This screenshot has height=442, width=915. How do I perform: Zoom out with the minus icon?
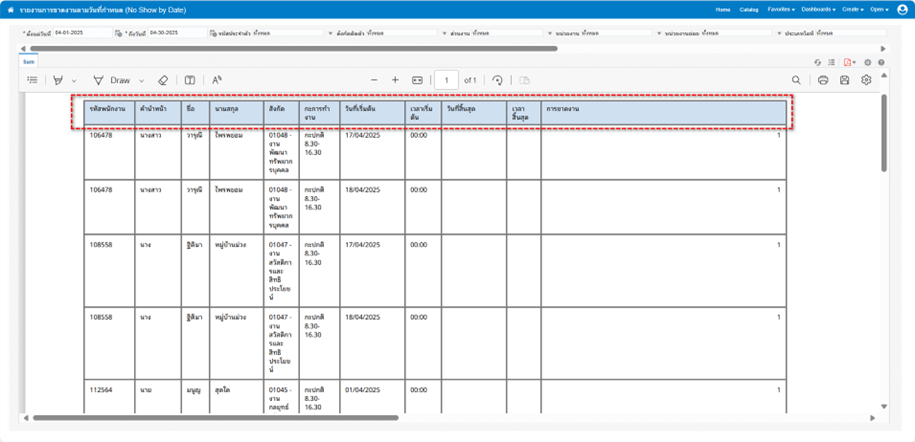tap(374, 80)
